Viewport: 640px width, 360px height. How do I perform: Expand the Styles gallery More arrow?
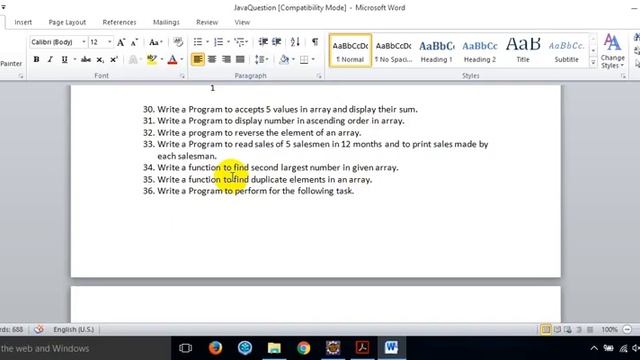593,62
